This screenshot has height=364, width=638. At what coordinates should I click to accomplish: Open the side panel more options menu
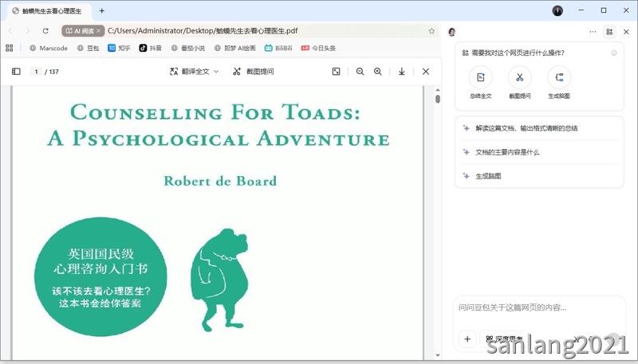pos(593,32)
